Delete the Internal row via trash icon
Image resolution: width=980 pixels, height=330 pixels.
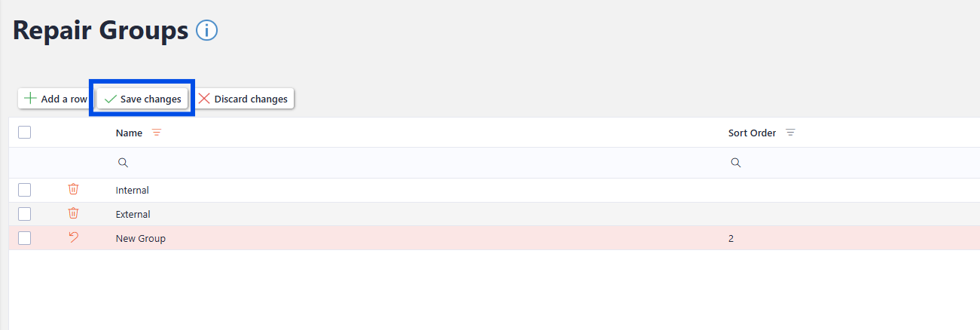pos(73,189)
